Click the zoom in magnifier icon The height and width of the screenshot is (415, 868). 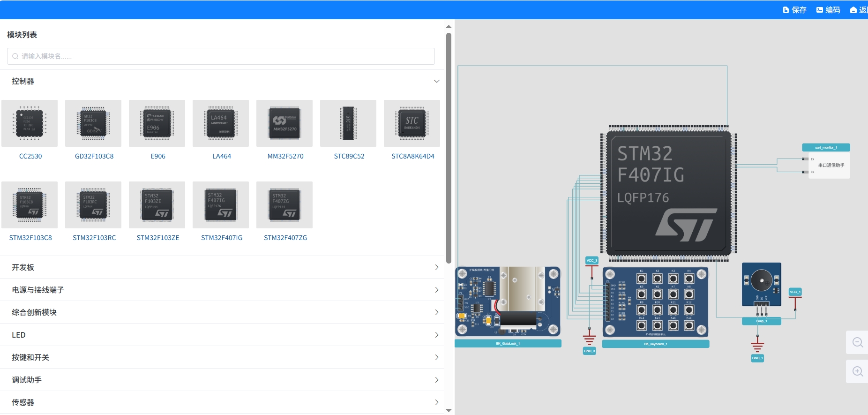pos(858,371)
